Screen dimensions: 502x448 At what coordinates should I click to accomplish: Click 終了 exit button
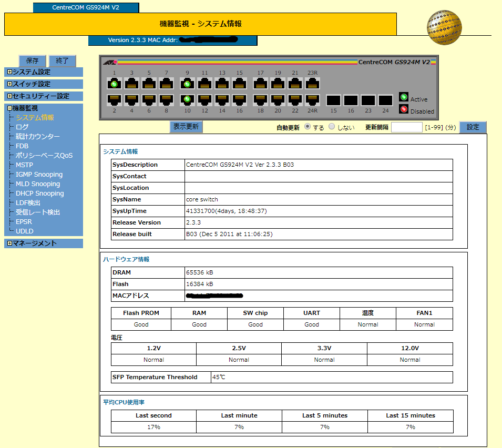tap(63, 61)
